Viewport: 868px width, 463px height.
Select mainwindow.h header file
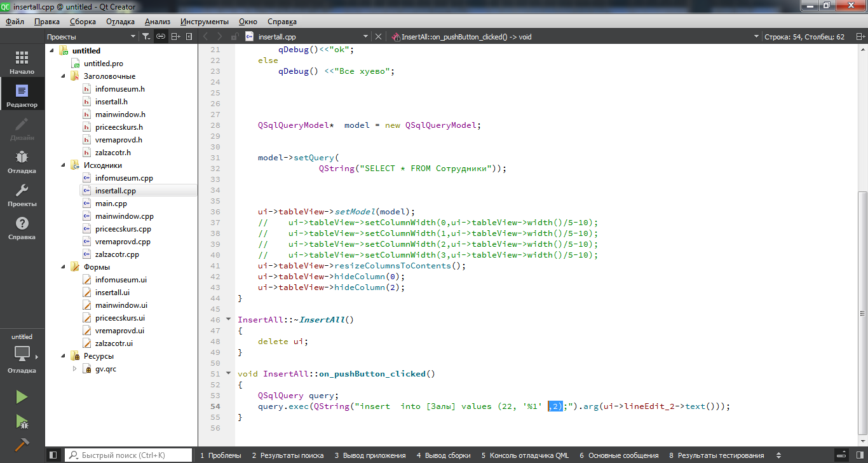pyautogui.click(x=120, y=114)
